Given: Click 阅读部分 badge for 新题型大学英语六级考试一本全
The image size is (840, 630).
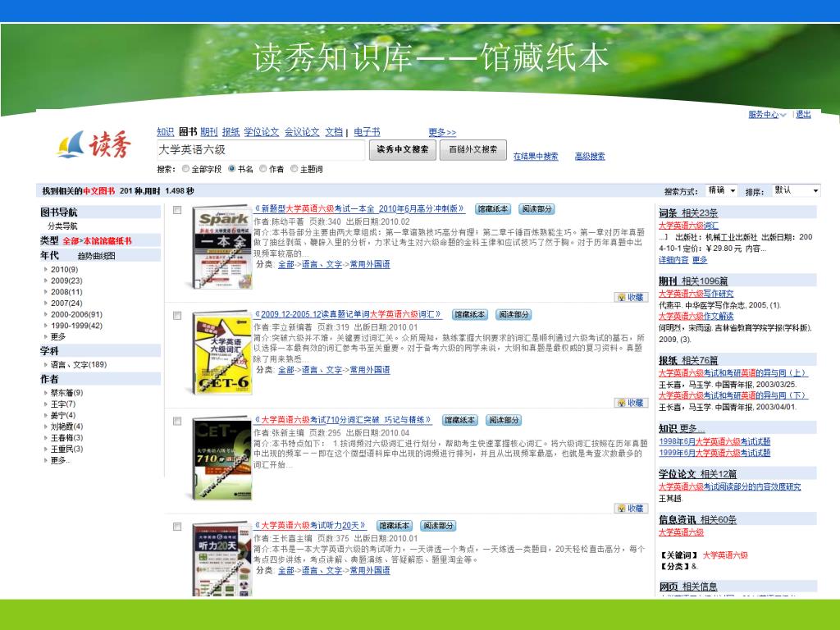Looking at the screenshot, I should [536, 209].
